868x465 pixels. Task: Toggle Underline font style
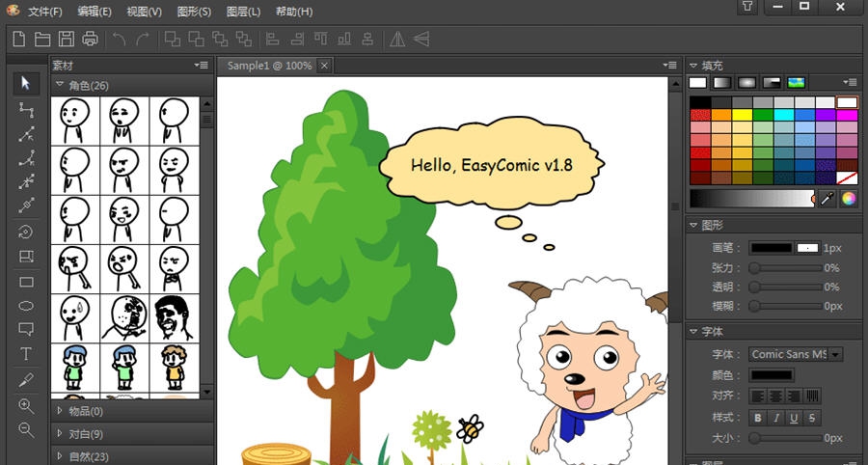[x=795, y=417]
